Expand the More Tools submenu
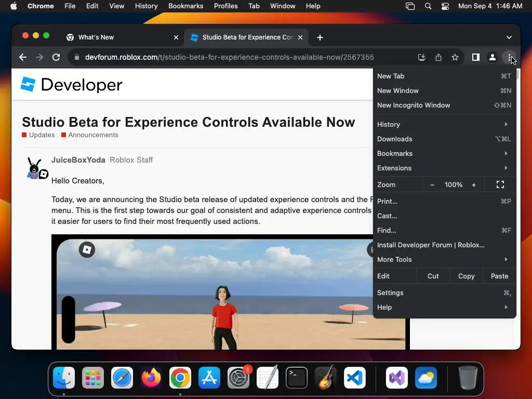Screen dimensions: 532x399 click(x=445, y=260)
